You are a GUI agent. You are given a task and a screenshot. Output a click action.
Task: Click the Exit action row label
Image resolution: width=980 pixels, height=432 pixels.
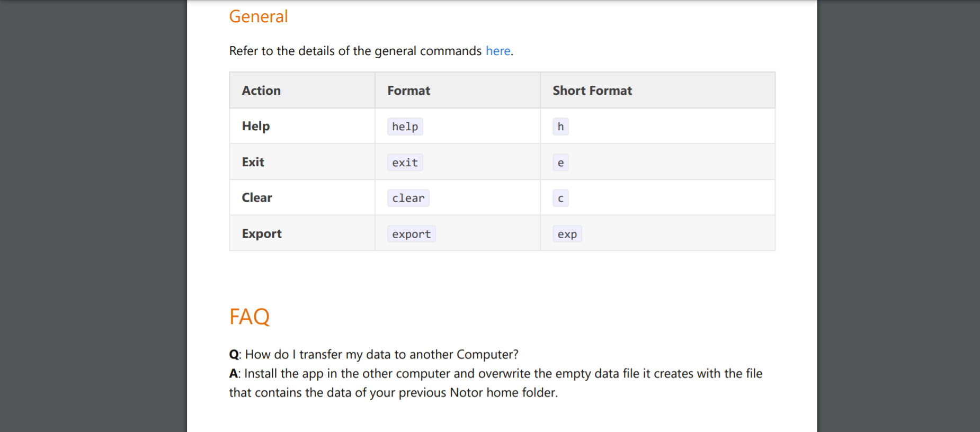click(253, 162)
